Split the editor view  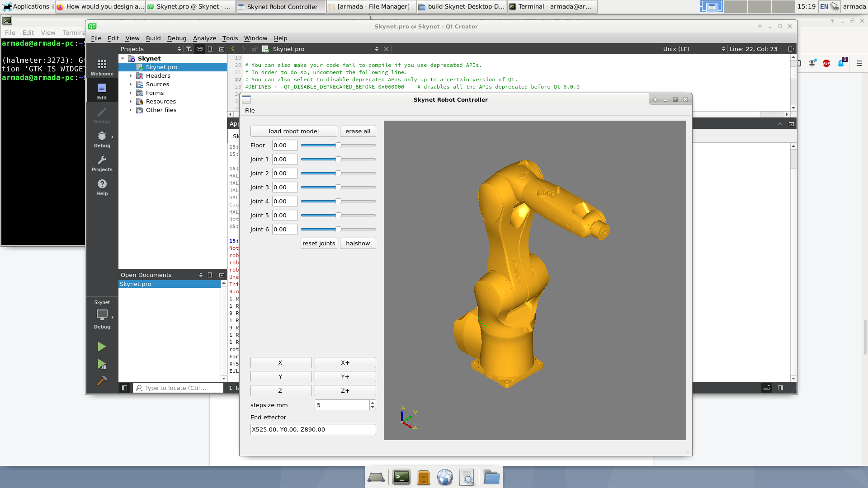[791, 49]
